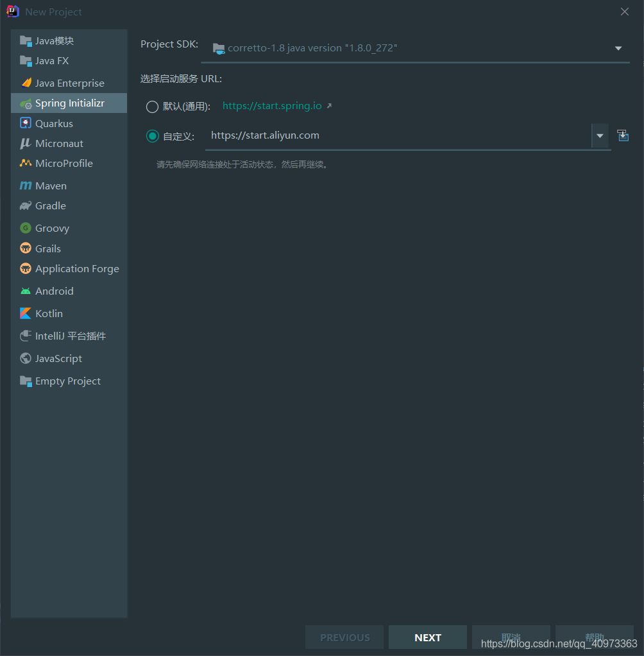Click the external link arrow after start.spring.io
Viewport: 644px width, 656px height.
(x=330, y=106)
